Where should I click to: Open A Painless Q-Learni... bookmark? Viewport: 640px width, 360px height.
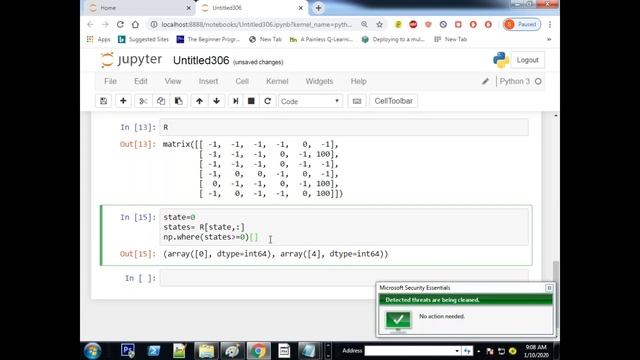tap(321, 39)
